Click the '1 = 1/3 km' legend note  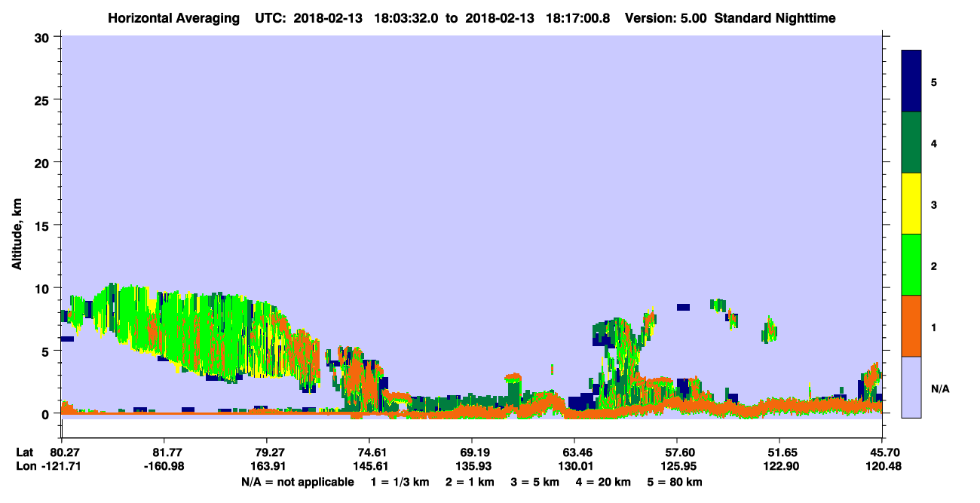coord(401,482)
